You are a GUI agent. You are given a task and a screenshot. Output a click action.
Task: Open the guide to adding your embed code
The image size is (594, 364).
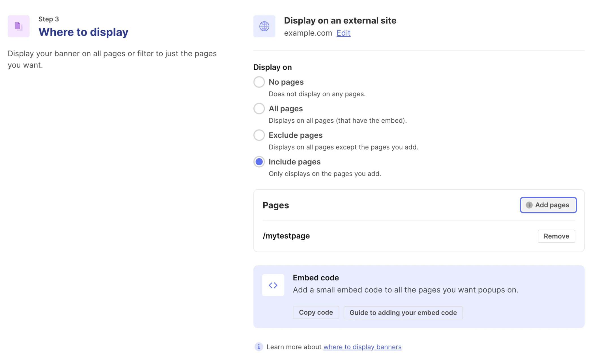(x=403, y=312)
